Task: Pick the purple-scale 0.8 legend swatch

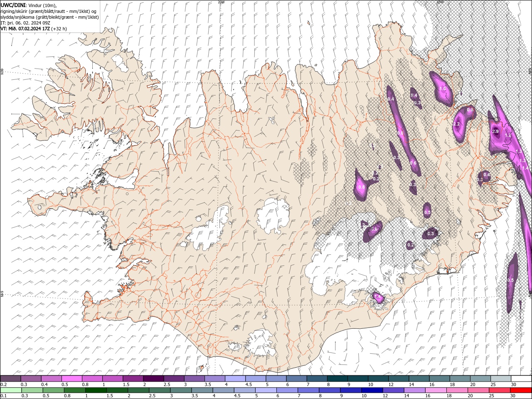Action: pos(92,378)
